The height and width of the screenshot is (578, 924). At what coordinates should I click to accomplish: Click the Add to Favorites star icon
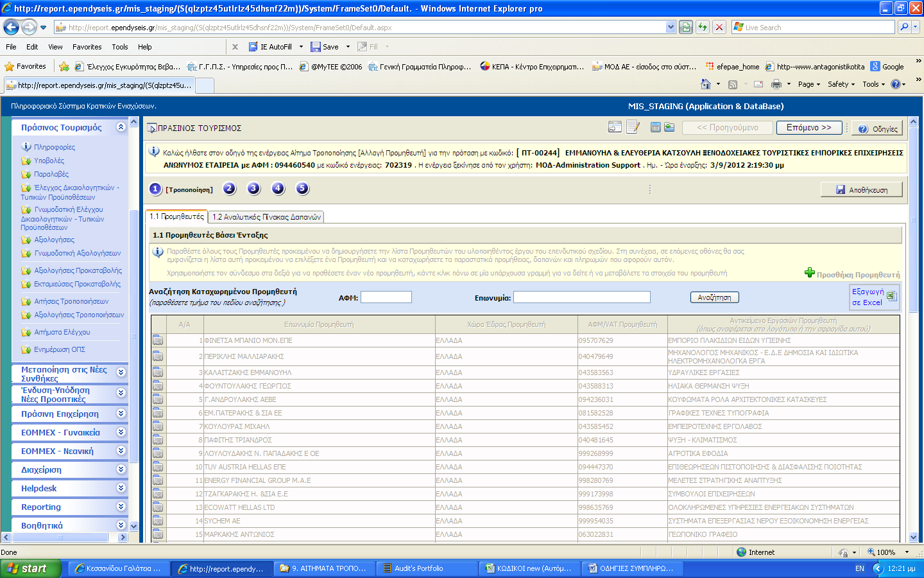click(64, 66)
